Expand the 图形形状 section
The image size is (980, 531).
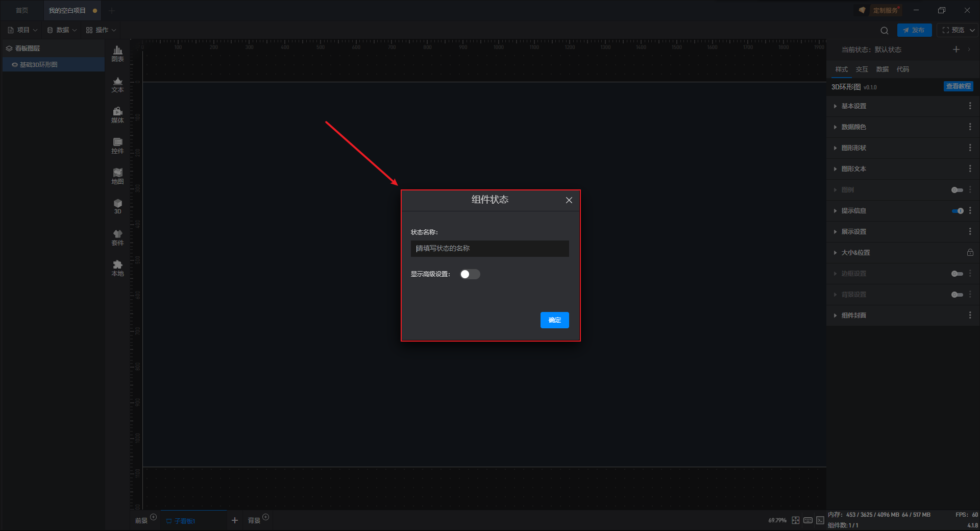coord(835,148)
